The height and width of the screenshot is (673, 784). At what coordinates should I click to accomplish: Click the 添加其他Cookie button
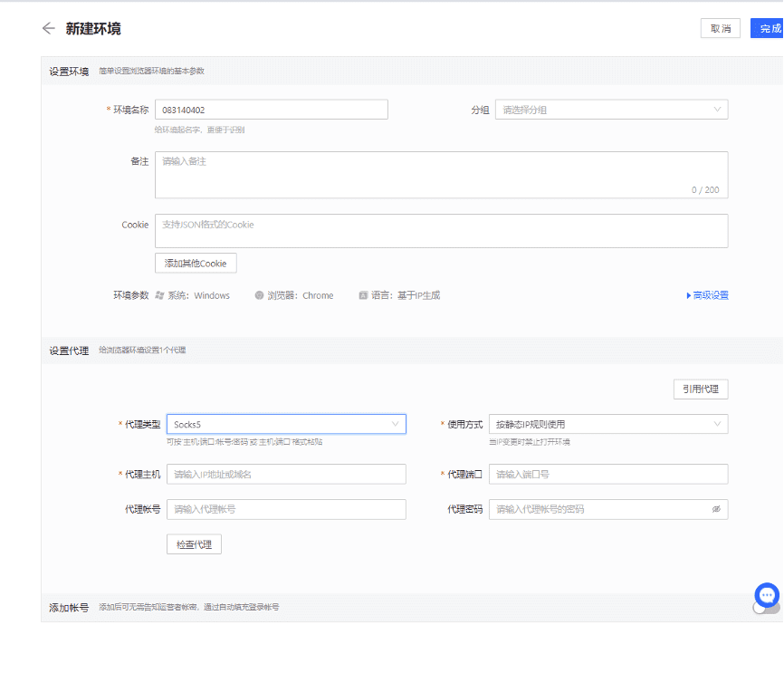tap(196, 263)
